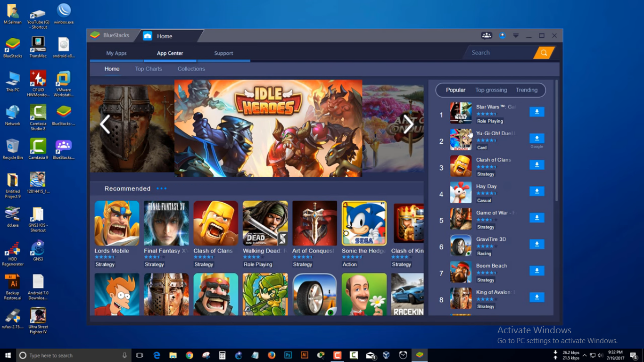Select the Collections sub-tab

click(191, 69)
